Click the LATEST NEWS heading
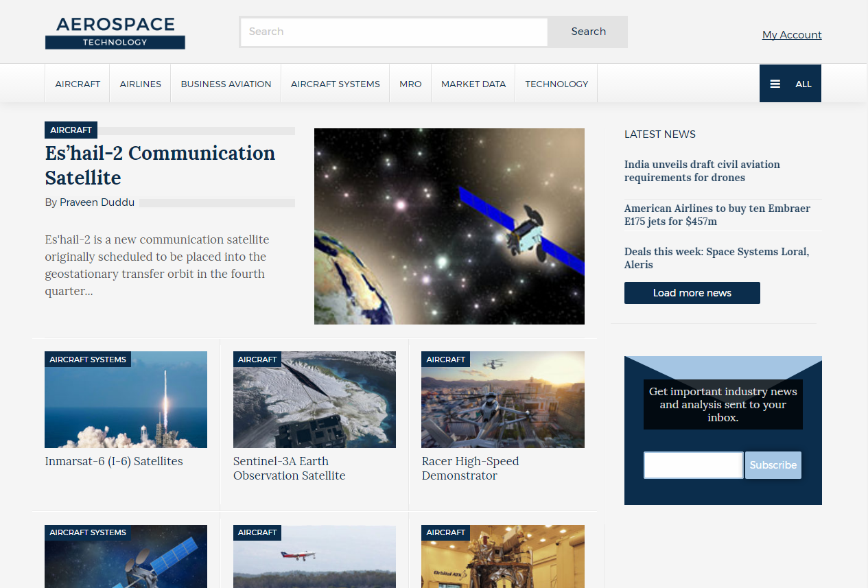Viewport: 868px width, 588px height. (660, 134)
